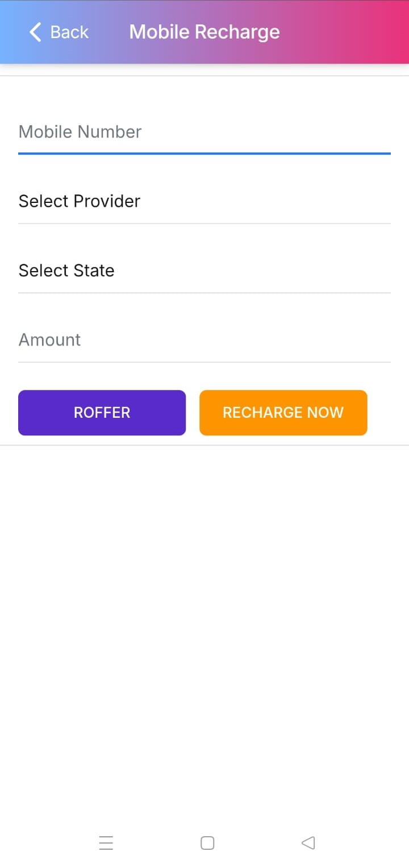Click the purple ROFFER button
The height and width of the screenshot is (868, 409).
pyautogui.click(x=102, y=413)
